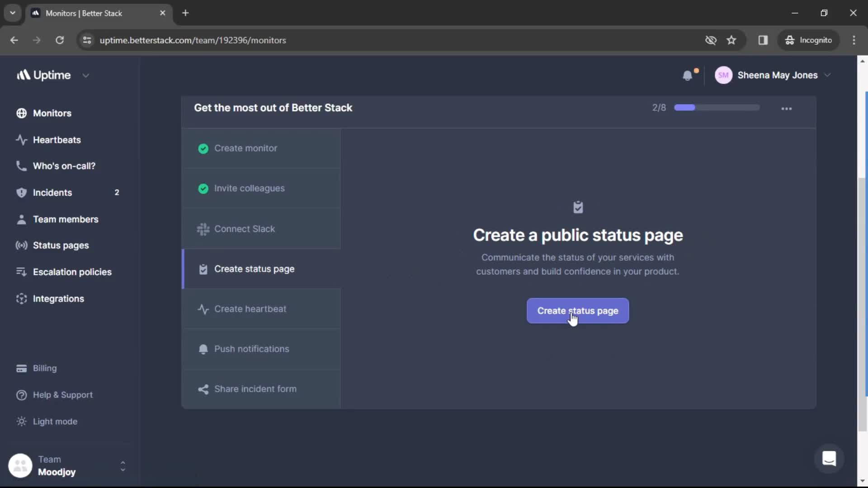This screenshot has height=488, width=868.
Task: Click Invite colleagues green checkmark
Action: (x=203, y=189)
